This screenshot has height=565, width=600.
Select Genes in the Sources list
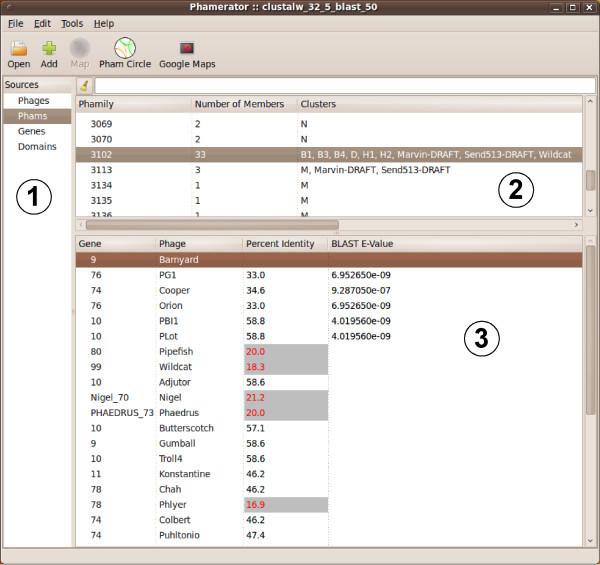(31, 131)
